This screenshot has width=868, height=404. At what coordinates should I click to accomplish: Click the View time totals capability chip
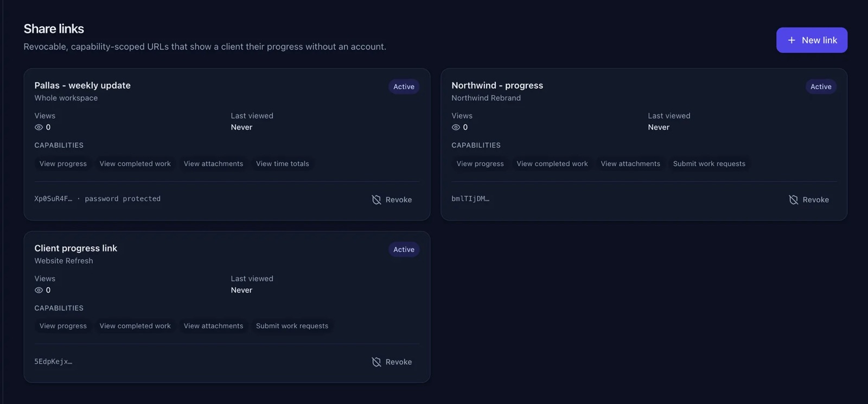click(283, 164)
